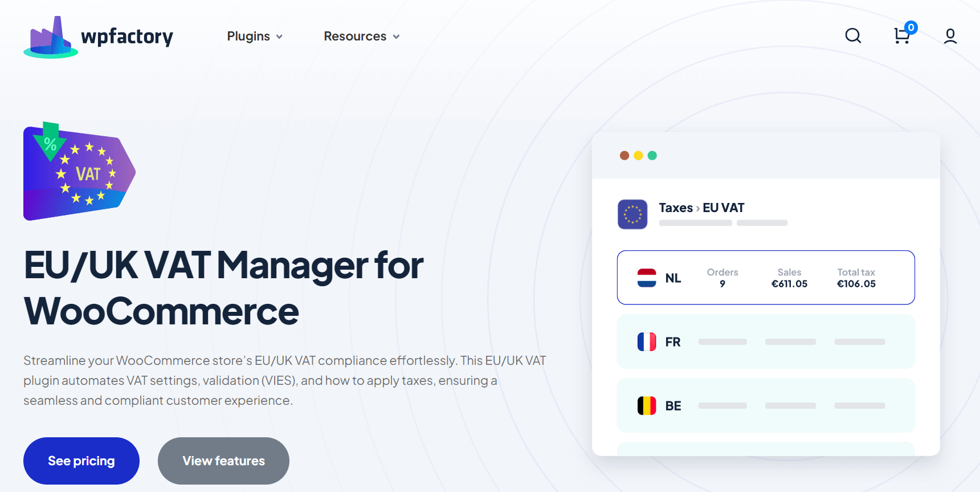The width and height of the screenshot is (980, 492).
Task: Select the NL country row
Action: [x=766, y=278]
